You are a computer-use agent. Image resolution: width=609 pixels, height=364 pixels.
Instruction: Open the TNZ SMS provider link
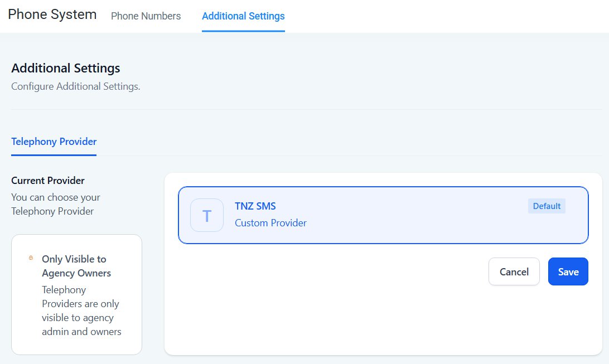pos(254,206)
